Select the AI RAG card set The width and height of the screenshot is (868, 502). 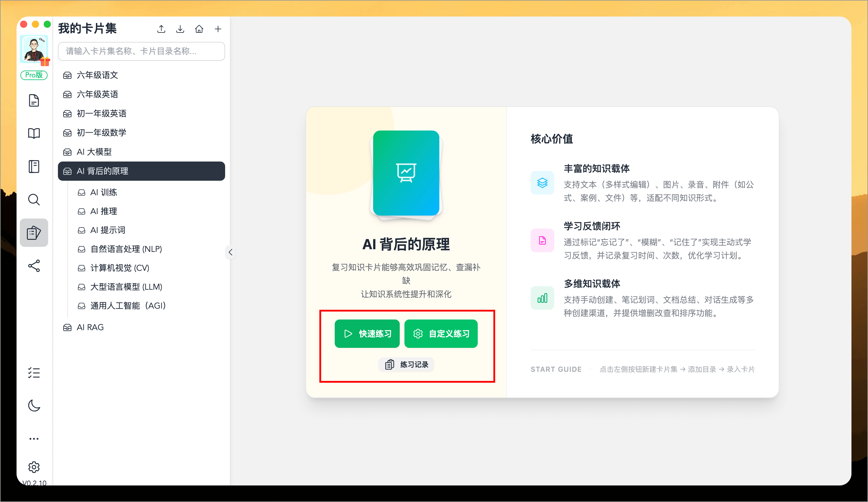(x=90, y=327)
